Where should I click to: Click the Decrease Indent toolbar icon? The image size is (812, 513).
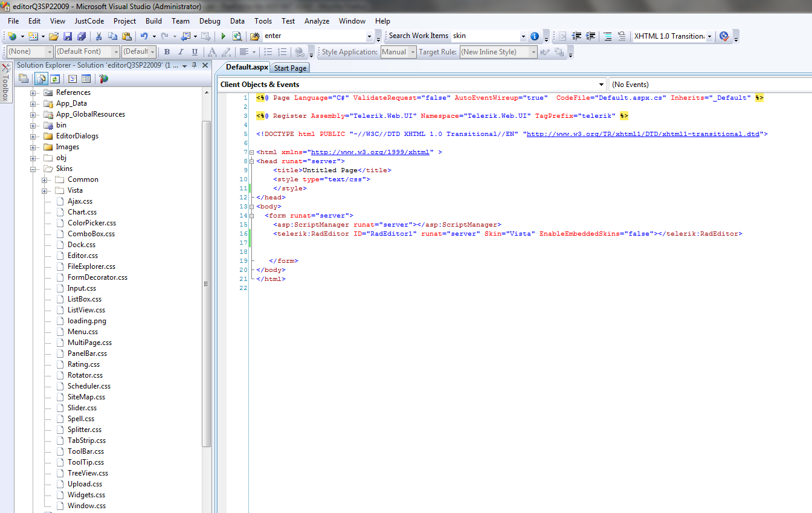pos(576,36)
